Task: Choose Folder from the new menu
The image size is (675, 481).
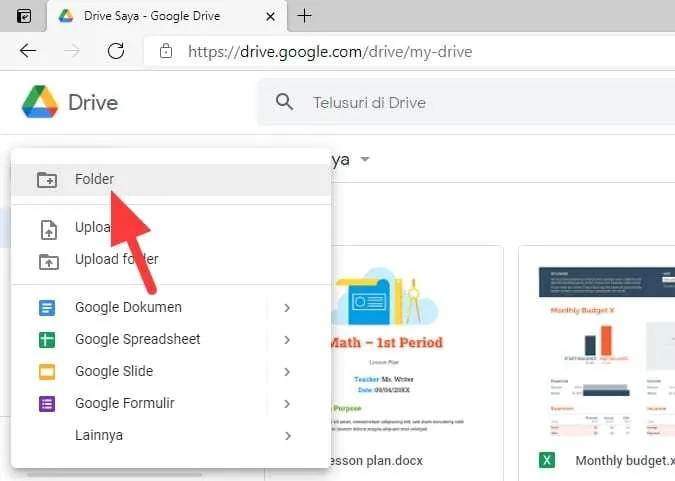Action: point(171,180)
